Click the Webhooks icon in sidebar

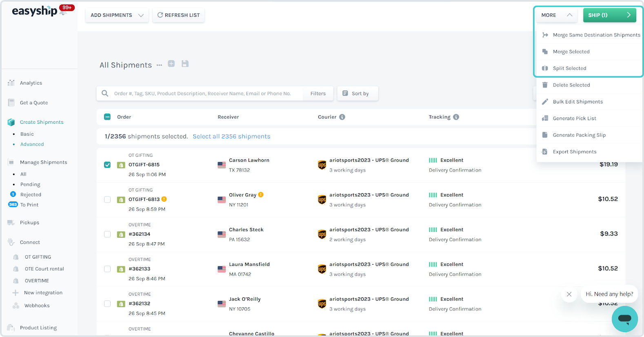16,306
